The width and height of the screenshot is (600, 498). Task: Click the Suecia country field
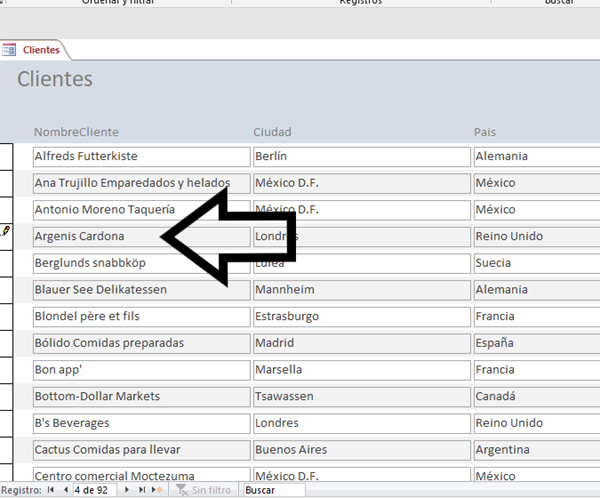point(537,263)
